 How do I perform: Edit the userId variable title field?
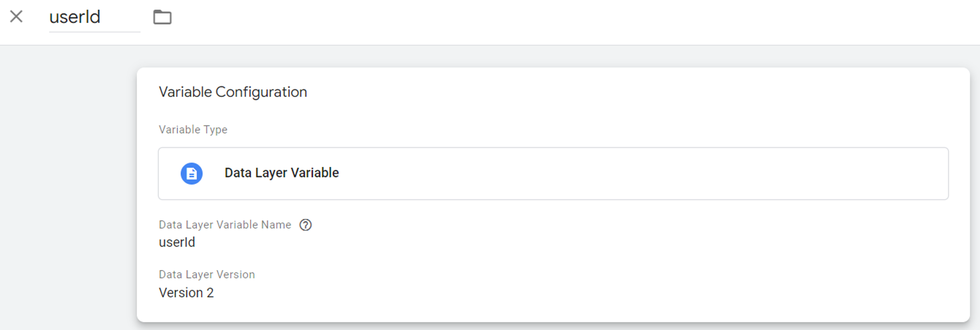[75, 17]
